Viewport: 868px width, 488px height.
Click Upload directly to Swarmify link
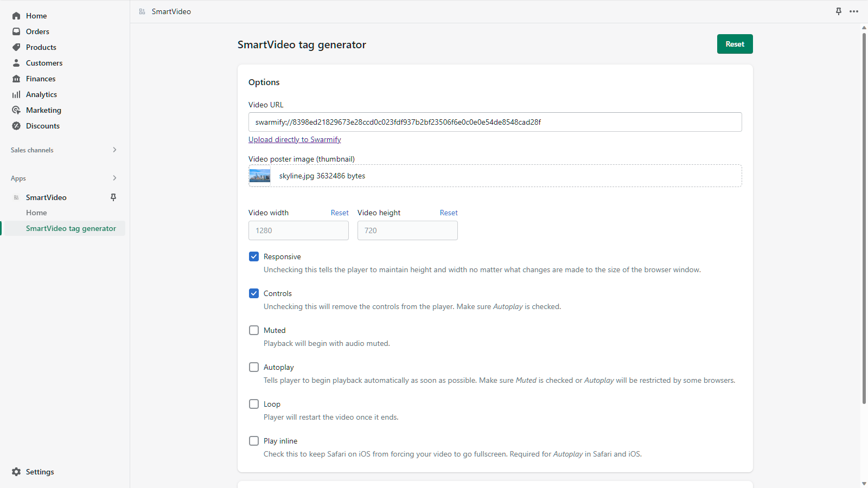click(x=295, y=139)
